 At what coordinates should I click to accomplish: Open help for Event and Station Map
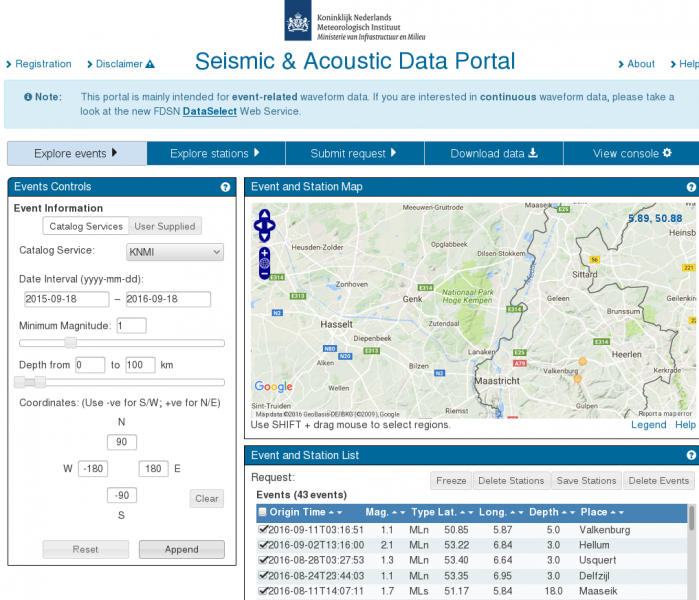[691, 187]
